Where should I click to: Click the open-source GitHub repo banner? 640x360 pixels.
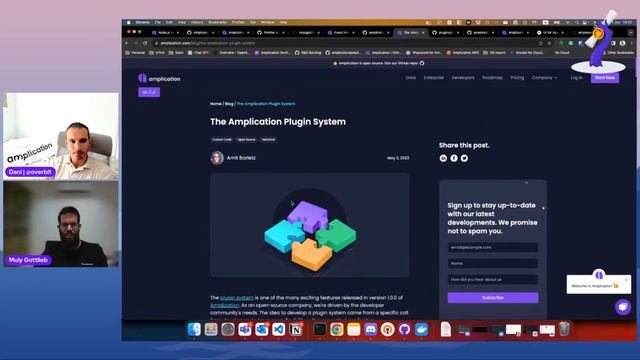tap(379, 63)
